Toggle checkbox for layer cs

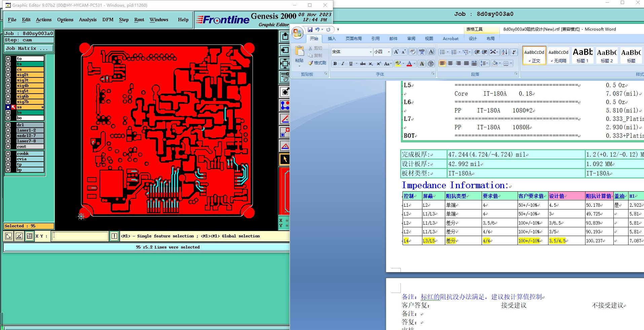click(8, 69)
